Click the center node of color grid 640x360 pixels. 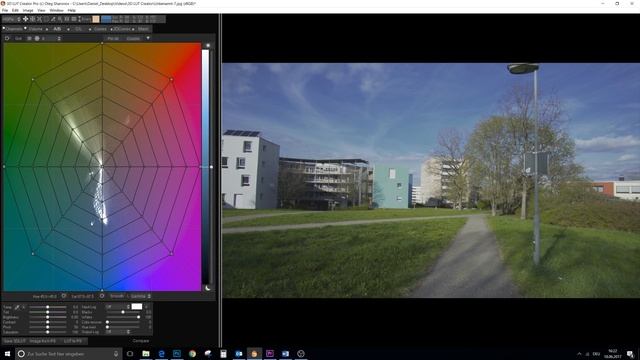click(102, 167)
